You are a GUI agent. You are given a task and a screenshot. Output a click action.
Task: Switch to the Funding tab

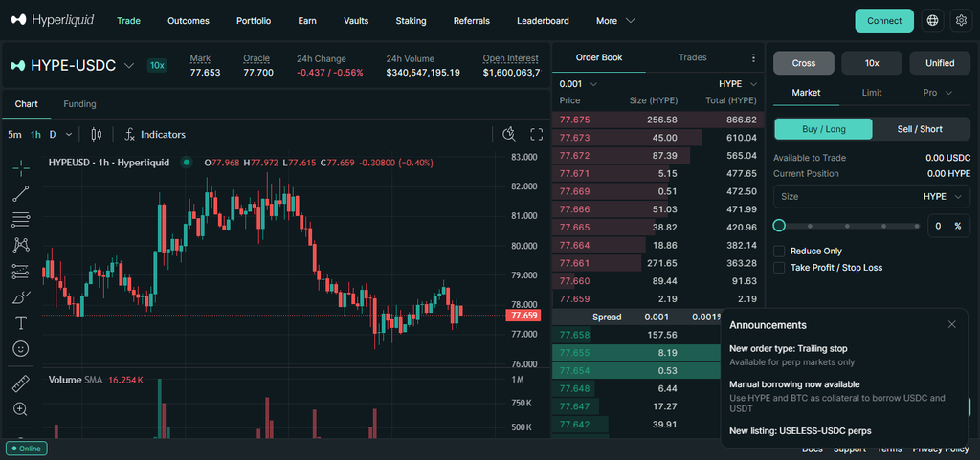point(79,103)
